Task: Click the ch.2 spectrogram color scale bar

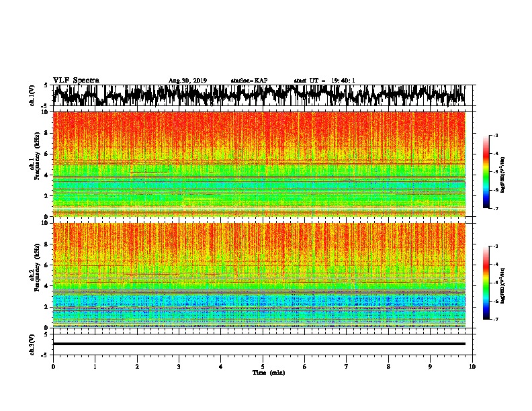Action: tap(486, 283)
